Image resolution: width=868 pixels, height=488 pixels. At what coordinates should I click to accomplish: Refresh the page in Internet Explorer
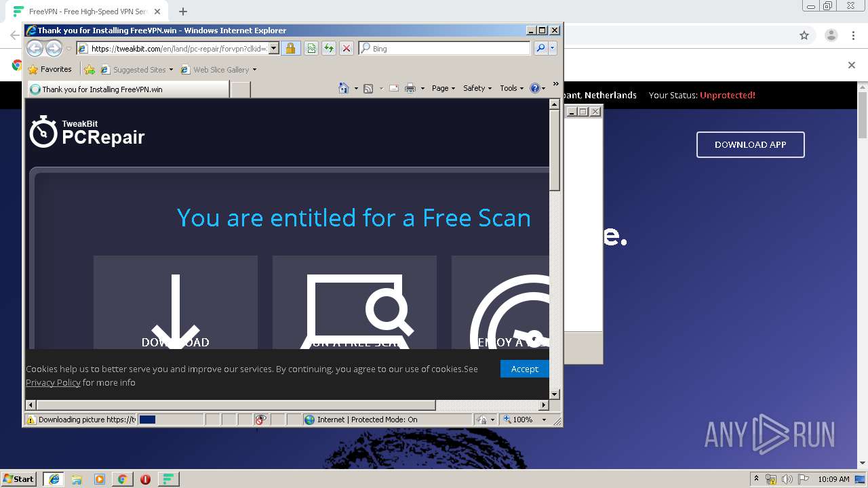pos(329,49)
